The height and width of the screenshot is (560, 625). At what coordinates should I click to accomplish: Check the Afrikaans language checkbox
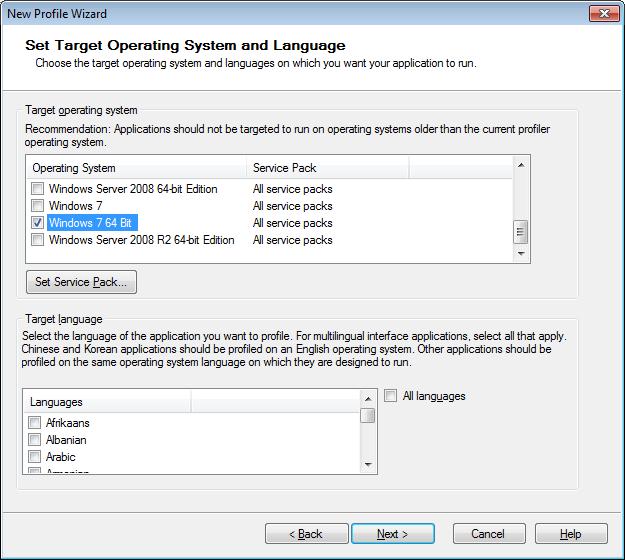pyautogui.click(x=35, y=422)
